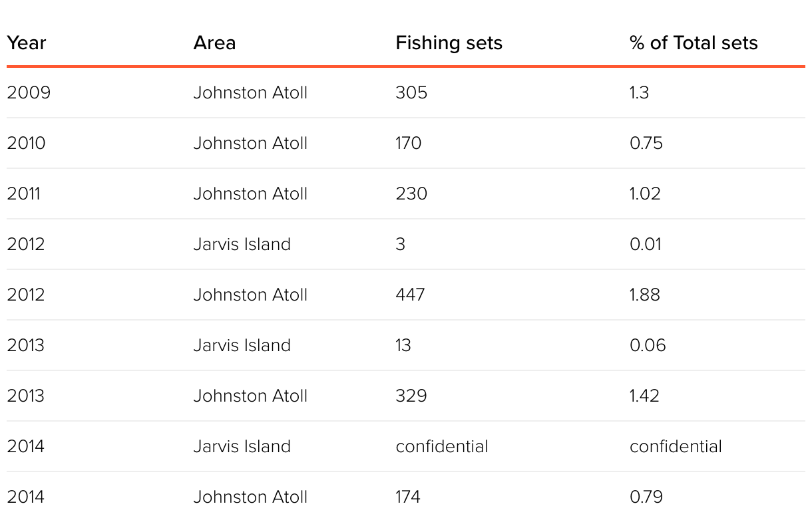Click the 0.75 percentage cell
This screenshot has height=528, width=812.
(646, 143)
